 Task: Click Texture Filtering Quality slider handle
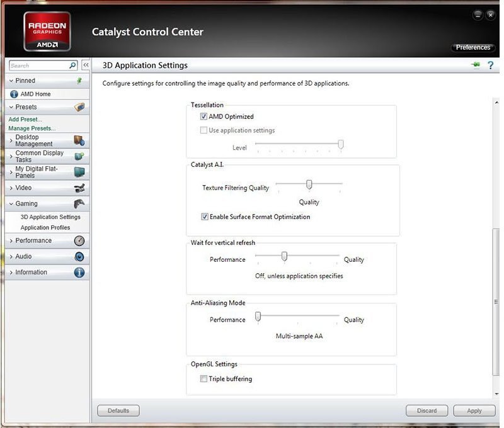(x=309, y=184)
